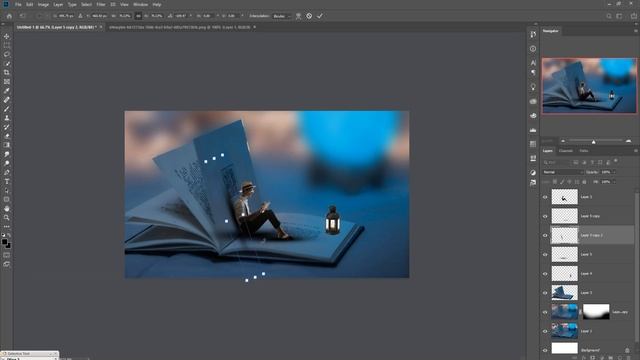Screen dimensions: 640x360
Task: Toggle maintain aspect ratio link icon
Action: 138,16
